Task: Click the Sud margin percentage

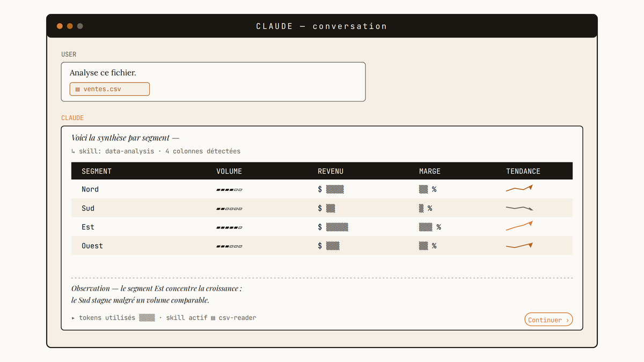Action: (426, 208)
